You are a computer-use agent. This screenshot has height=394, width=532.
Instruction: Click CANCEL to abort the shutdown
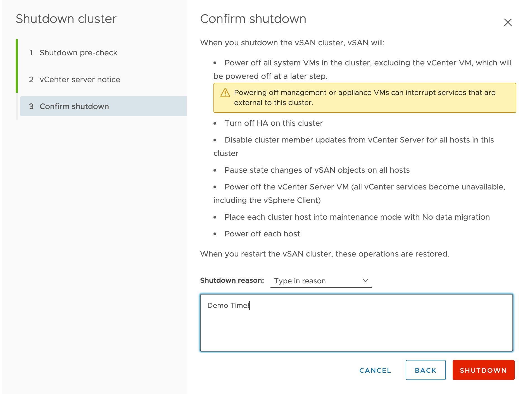click(375, 370)
